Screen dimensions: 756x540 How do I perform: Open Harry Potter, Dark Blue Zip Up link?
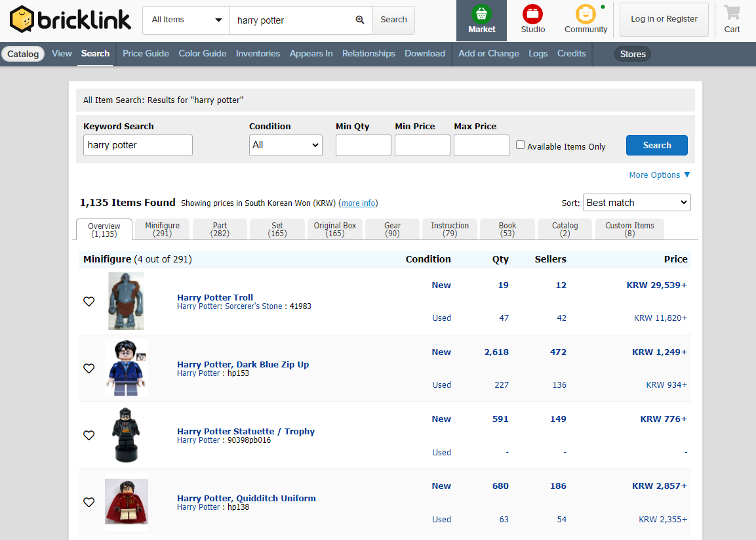tap(243, 364)
